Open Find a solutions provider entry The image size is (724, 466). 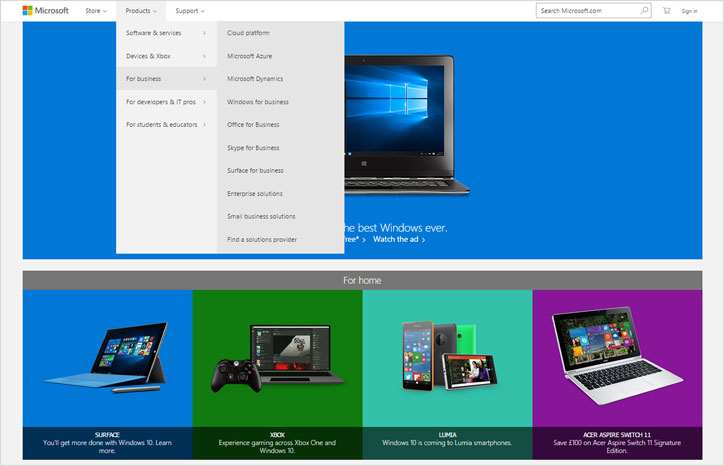pos(262,239)
